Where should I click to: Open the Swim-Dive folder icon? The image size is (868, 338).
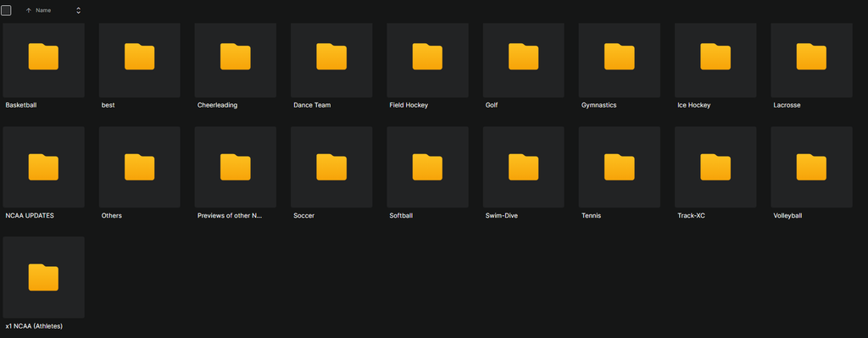click(x=524, y=167)
